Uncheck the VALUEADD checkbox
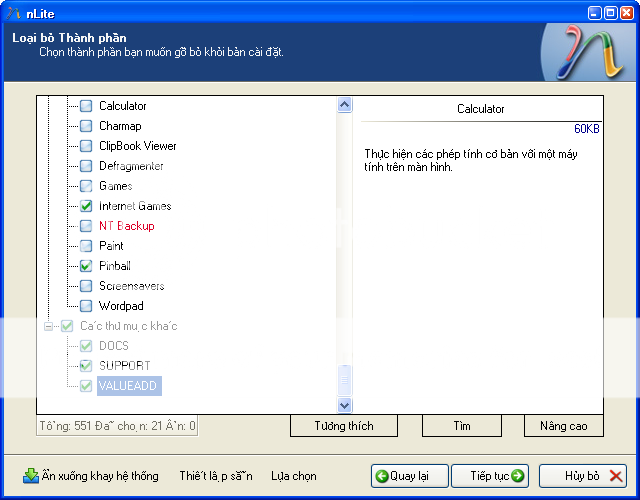The image size is (640, 500). click(x=86, y=386)
